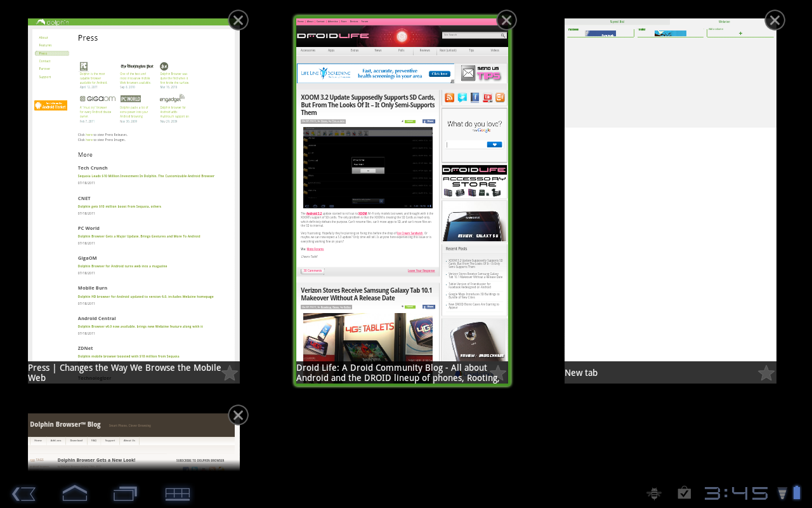The image size is (812, 508).
Task: Tap the system Home icon
Action: 74,493
